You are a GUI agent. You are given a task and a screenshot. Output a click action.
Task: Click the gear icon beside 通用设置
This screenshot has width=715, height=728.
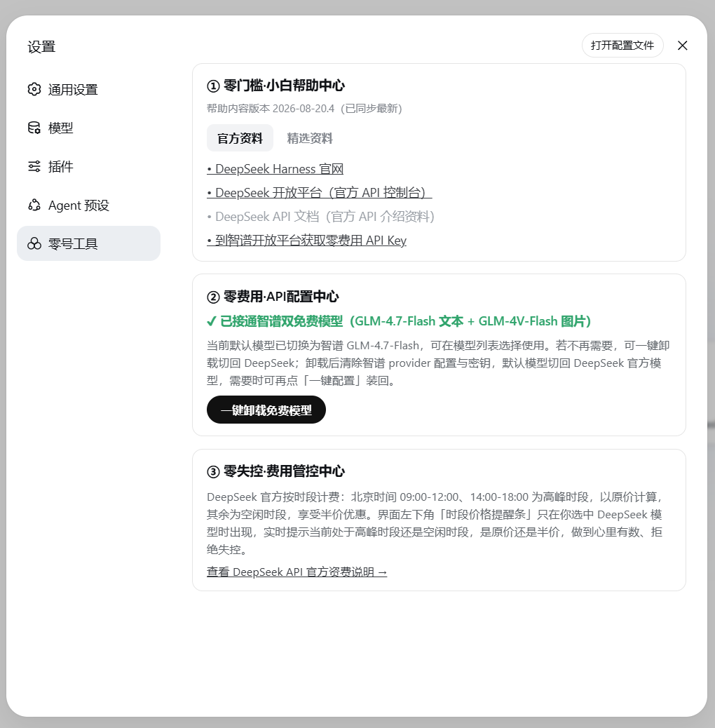tap(34, 89)
